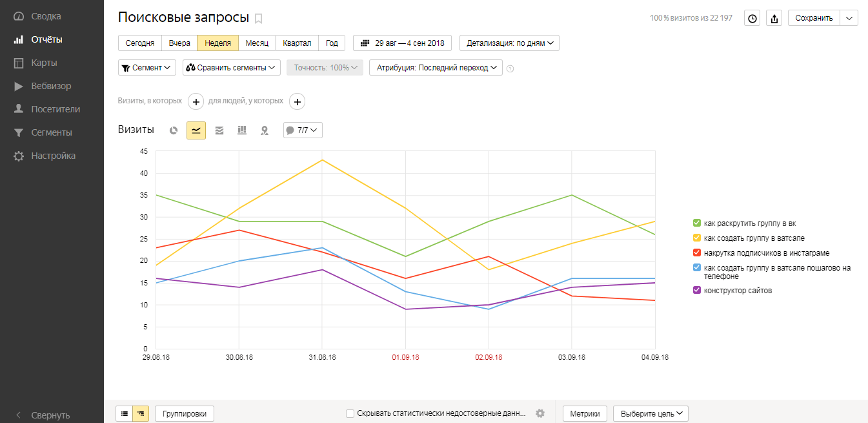This screenshot has height=423, width=868.
Task: Switch period to Месяц tab
Action: click(x=257, y=43)
